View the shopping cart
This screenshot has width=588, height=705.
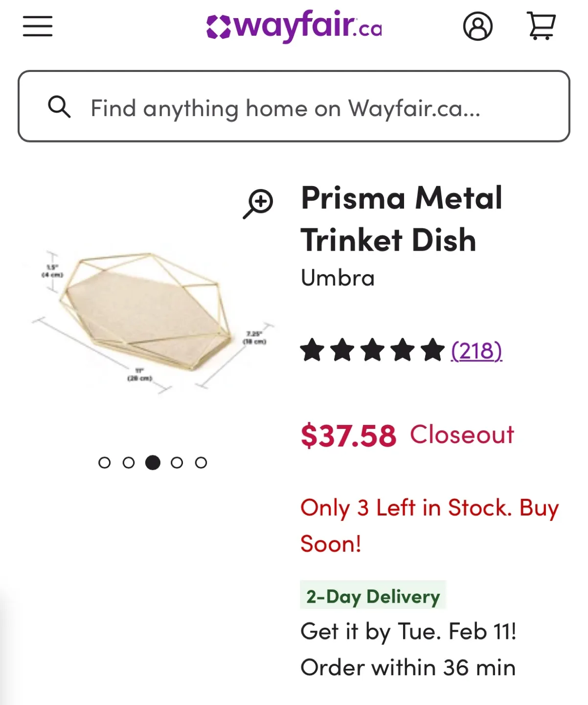click(x=541, y=26)
